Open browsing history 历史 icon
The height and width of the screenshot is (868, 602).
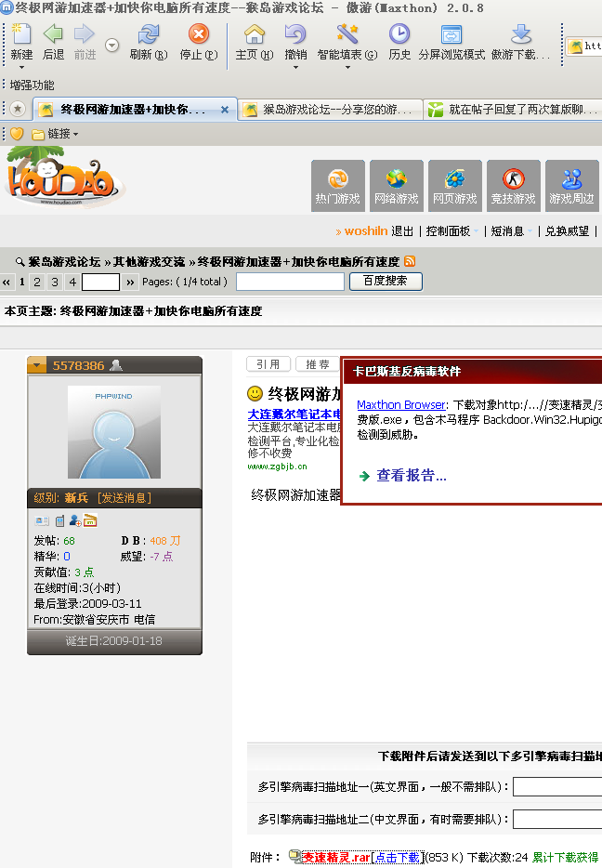click(399, 35)
